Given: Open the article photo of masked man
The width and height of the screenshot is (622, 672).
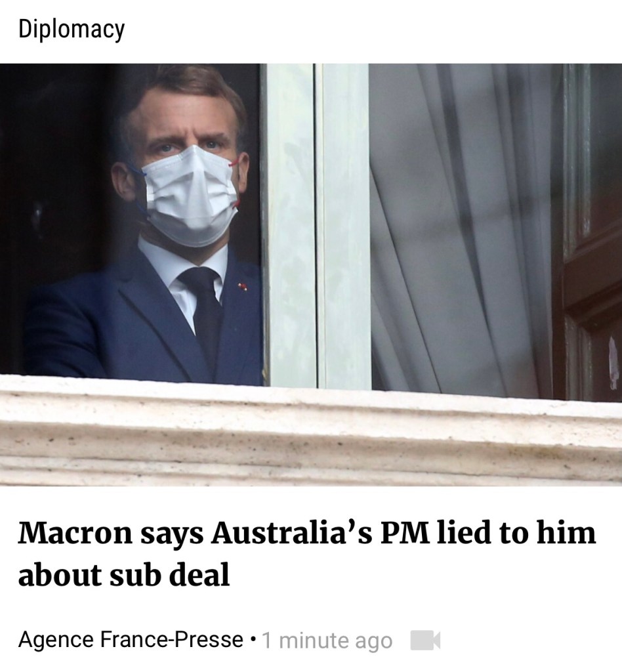Looking at the screenshot, I should coord(311,275).
